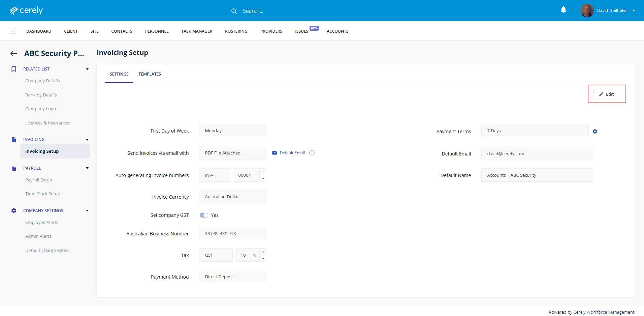Click the back arrow beside ABC Security
Viewport: 644px width, 316px height.
point(13,53)
